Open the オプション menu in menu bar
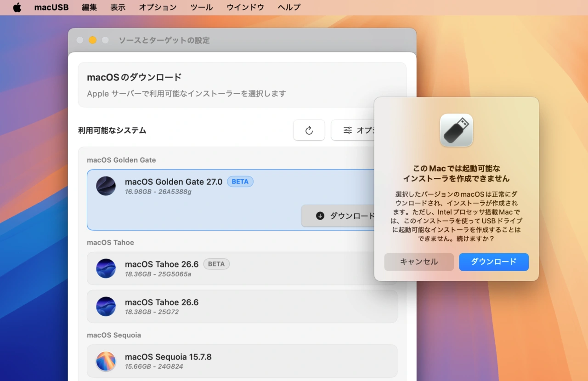Image resolution: width=588 pixels, height=381 pixels. click(x=158, y=7)
